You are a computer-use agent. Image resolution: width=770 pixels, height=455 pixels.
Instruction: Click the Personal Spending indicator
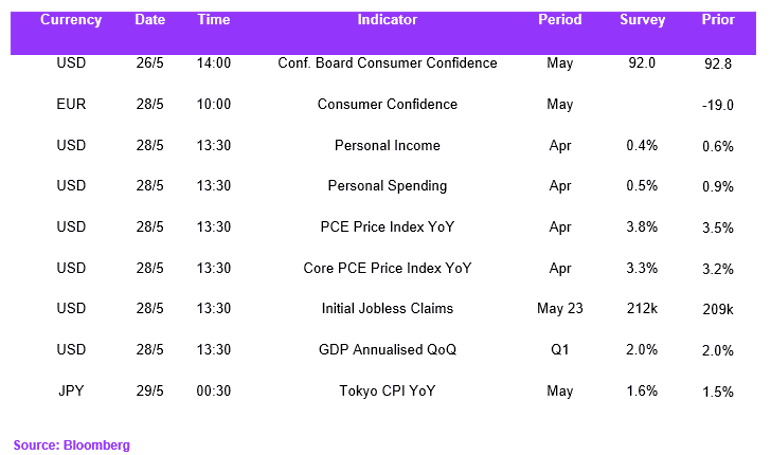tap(387, 186)
